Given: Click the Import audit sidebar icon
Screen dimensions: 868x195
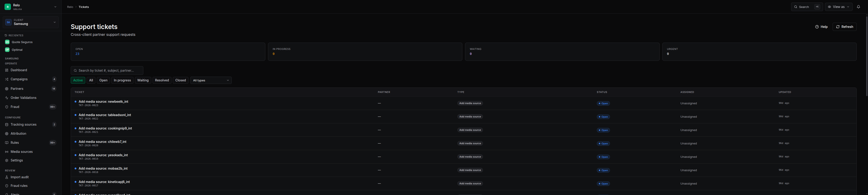Looking at the screenshot, I should pyautogui.click(x=6, y=177).
